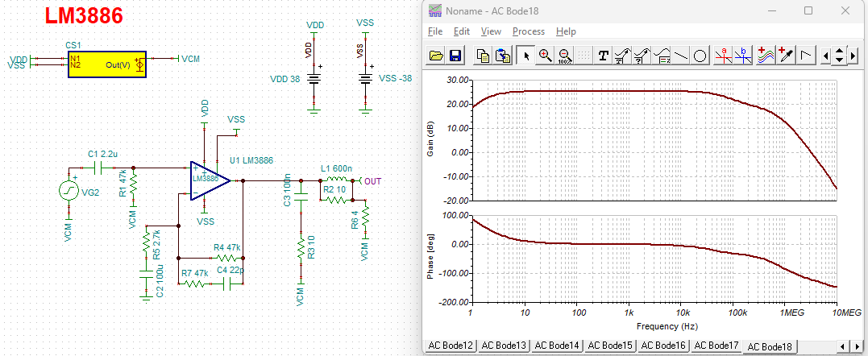This screenshot has height=356, width=868.
Task: Click the toolbar left arrow button
Action: [826, 56]
